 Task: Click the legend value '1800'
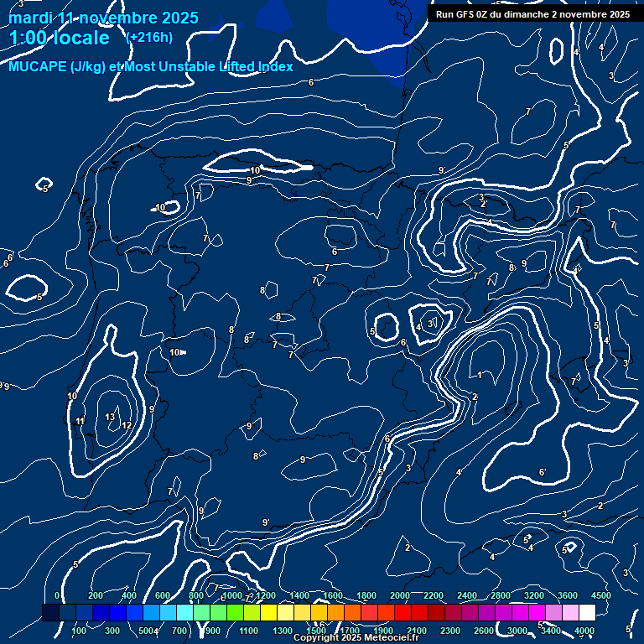tap(366, 595)
